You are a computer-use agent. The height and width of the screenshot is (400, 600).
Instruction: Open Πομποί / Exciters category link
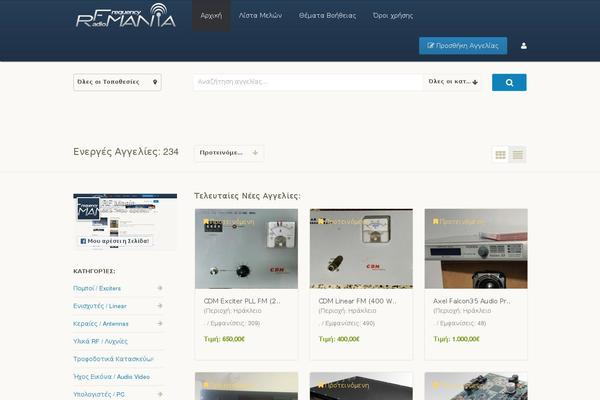(97, 288)
